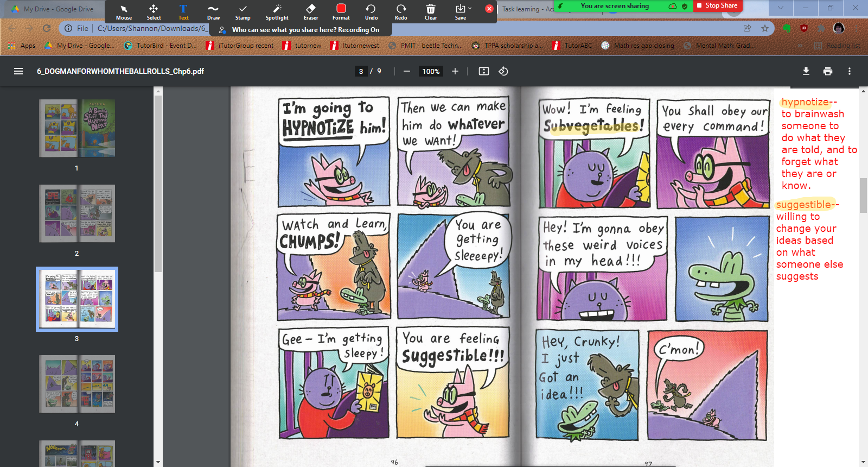Click the browser profile avatar
This screenshot has width=868, height=467.
tap(839, 28)
